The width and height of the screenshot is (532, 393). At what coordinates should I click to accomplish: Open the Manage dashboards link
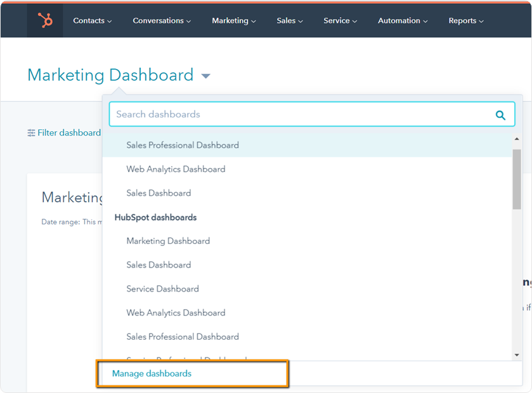pos(152,374)
